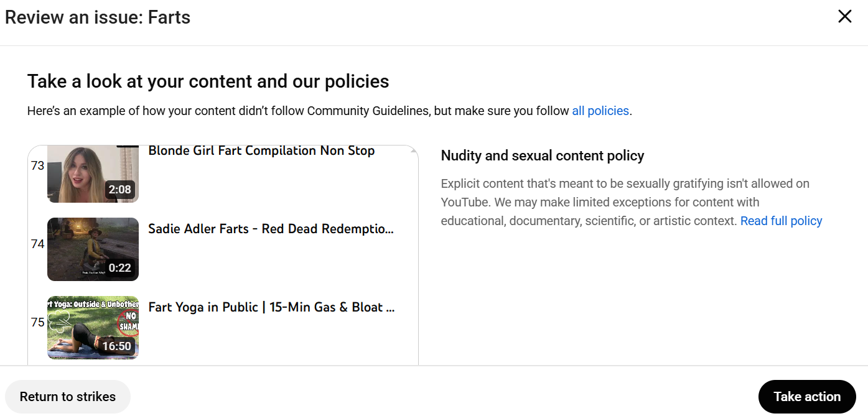Screen dimensions: 868x416
Task: Select the "Fart Yoga in Public" video title
Action: (271, 307)
